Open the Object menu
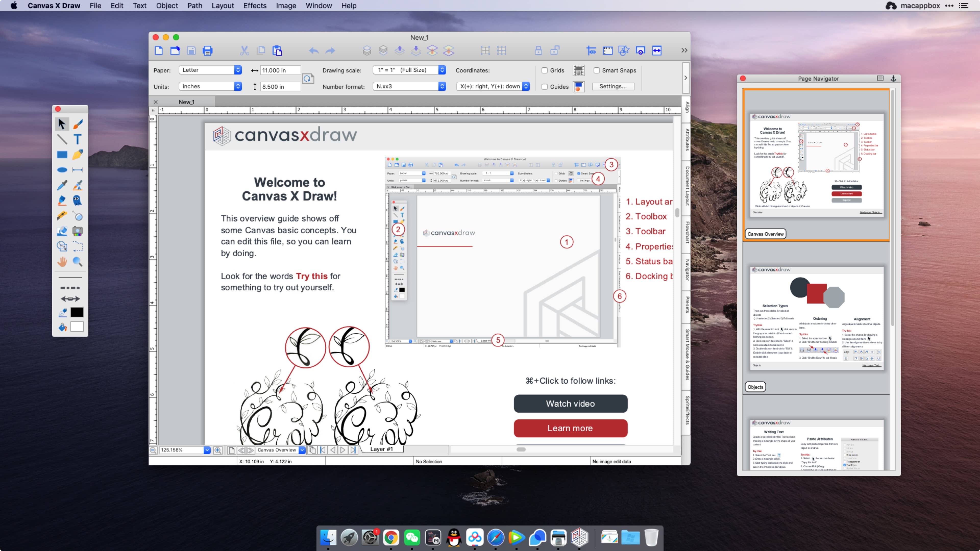Image resolution: width=980 pixels, height=551 pixels. pos(167,6)
